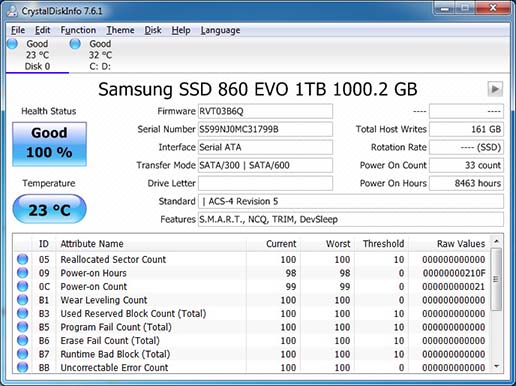Image resolution: width=516 pixels, height=386 pixels.
Task: Go to next disk with arrow button
Action: pyautogui.click(x=495, y=89)
